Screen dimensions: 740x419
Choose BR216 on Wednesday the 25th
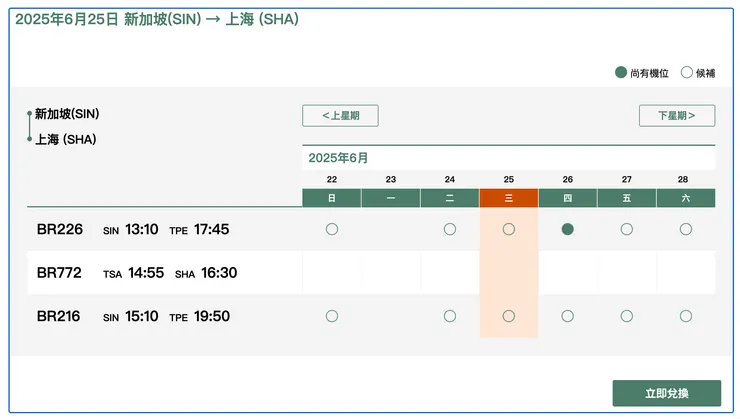509,316
